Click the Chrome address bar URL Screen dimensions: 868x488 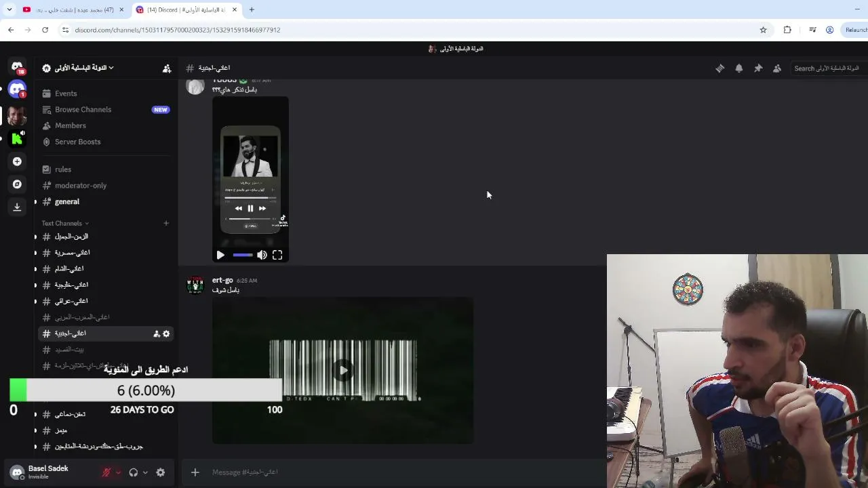(178, 30)
